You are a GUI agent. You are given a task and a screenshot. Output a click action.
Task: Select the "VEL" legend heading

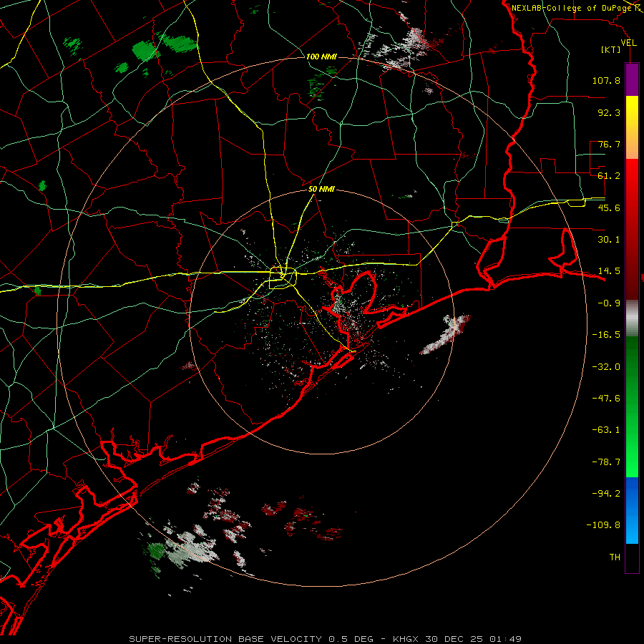[629, 42]
